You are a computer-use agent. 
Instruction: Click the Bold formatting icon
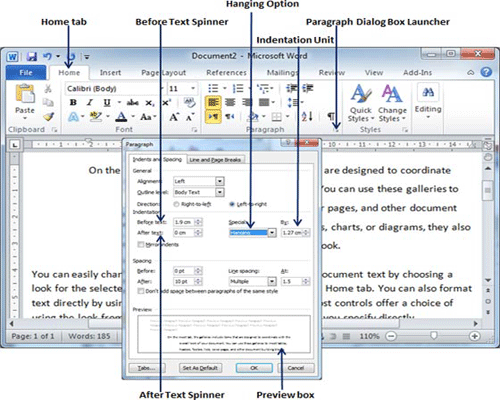pyautogui.click(x=73, y=103)
